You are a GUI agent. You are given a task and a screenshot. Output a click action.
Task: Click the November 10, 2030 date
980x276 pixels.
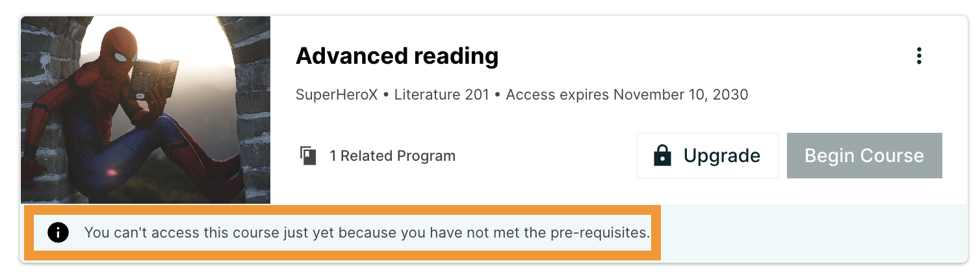pyautogui.click(x=680, y=95)
